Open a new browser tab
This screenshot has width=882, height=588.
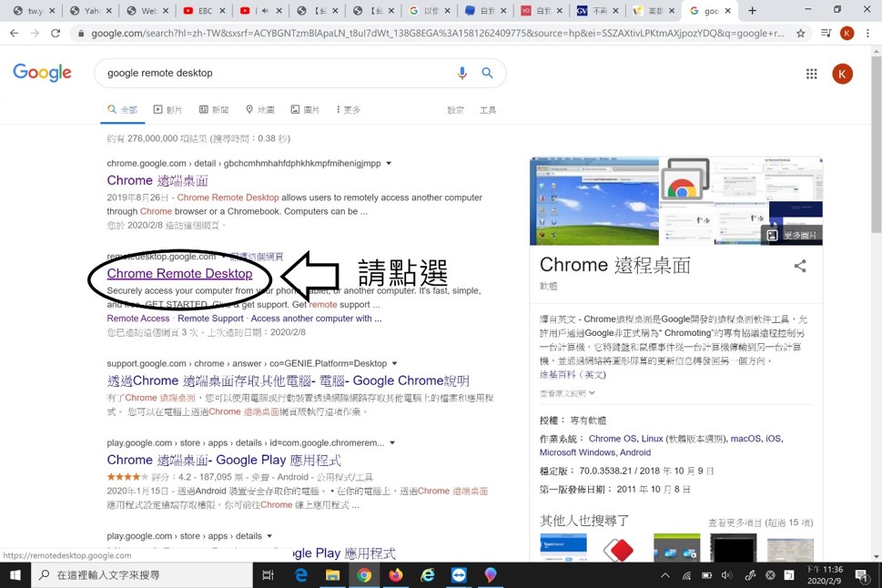click(752, 11)
